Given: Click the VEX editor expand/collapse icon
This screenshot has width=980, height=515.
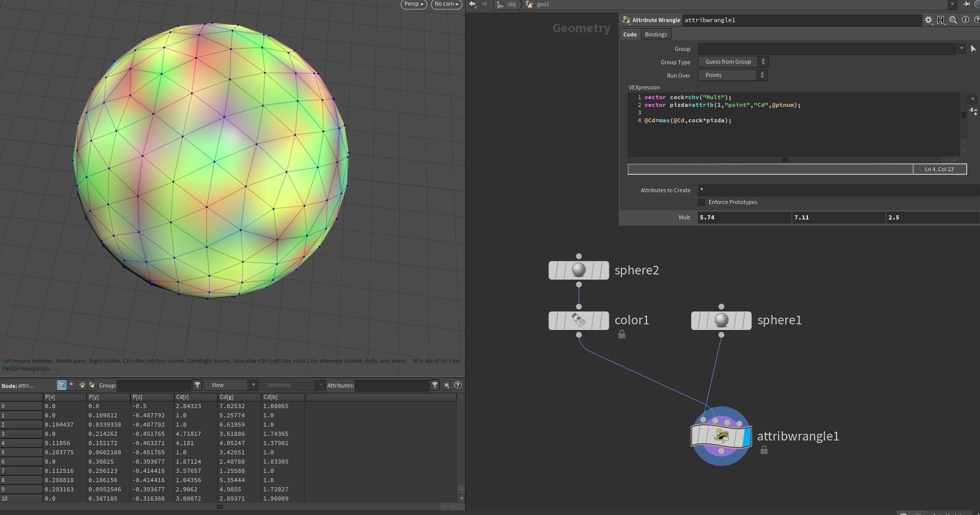Looking at the screenshot, I should point(973,111).
